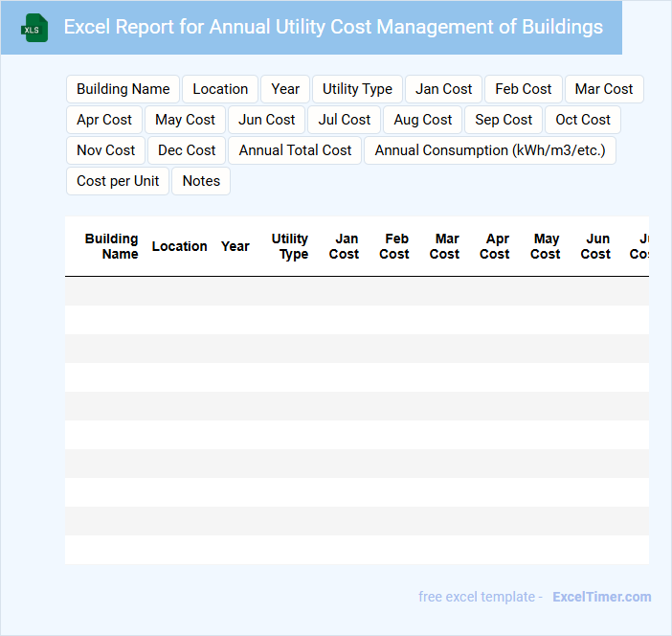Click the Feb Cost column header
The height and width of the screenshot is (636, 672).
(394, 246)
